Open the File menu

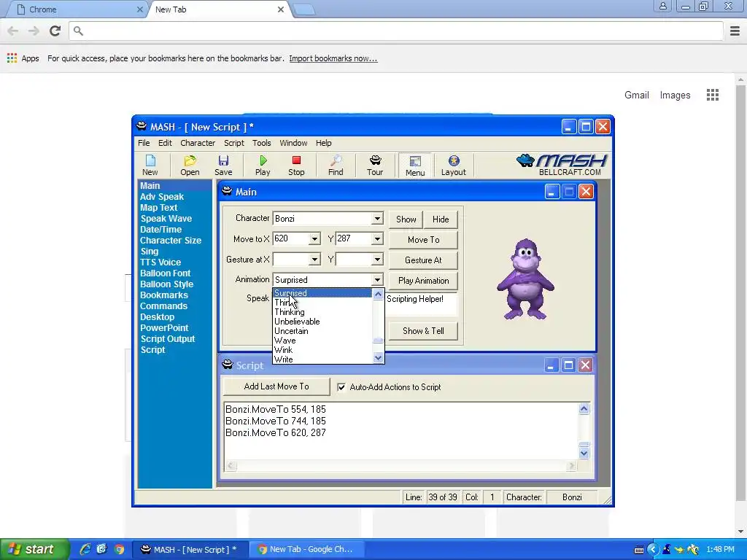144,143
